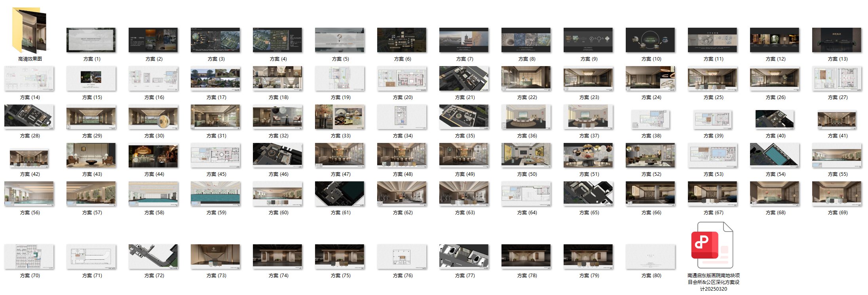The image size is (868, 295).
Task: Select thumbnail 方案 (75)
Action: 340,257
